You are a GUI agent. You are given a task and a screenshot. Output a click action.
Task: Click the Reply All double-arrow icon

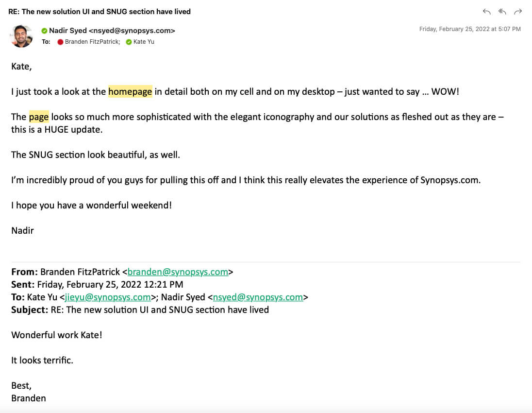pos(502,12)
